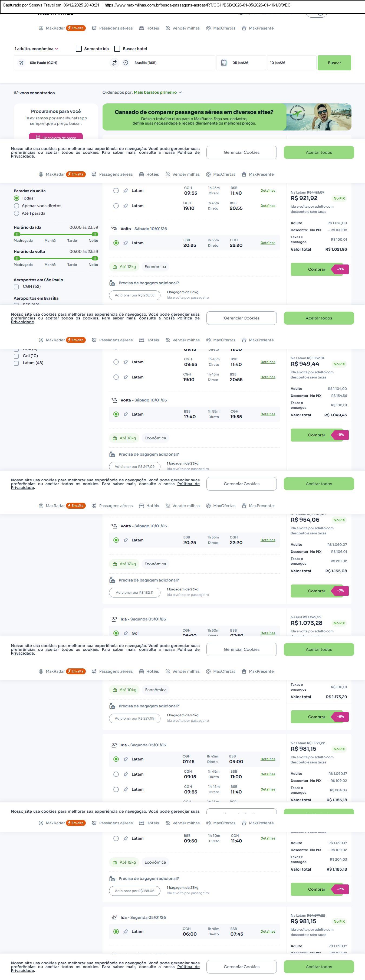Click the Cansado de comparar passagens banner
Screen dimensions: 365x980
click(x=194, y=117)
